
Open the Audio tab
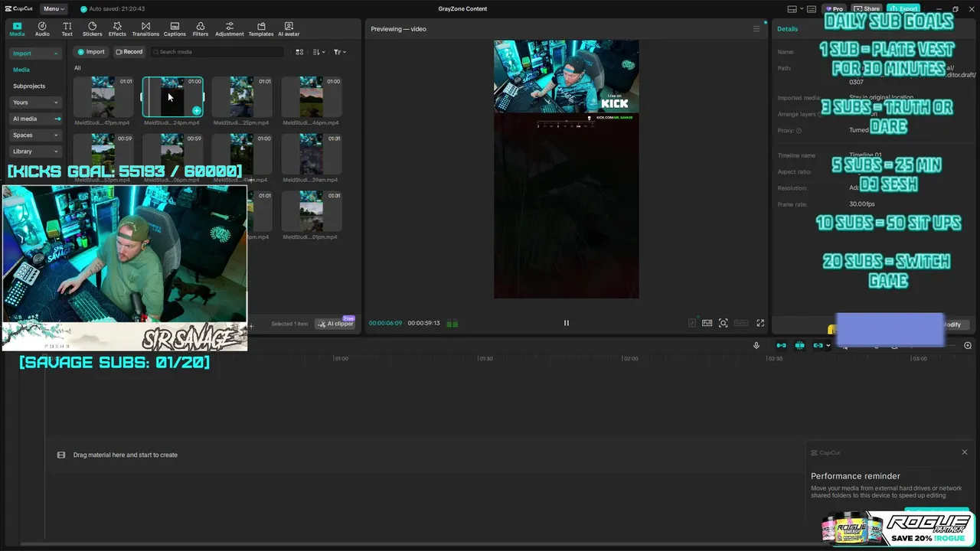coord(42,29)
